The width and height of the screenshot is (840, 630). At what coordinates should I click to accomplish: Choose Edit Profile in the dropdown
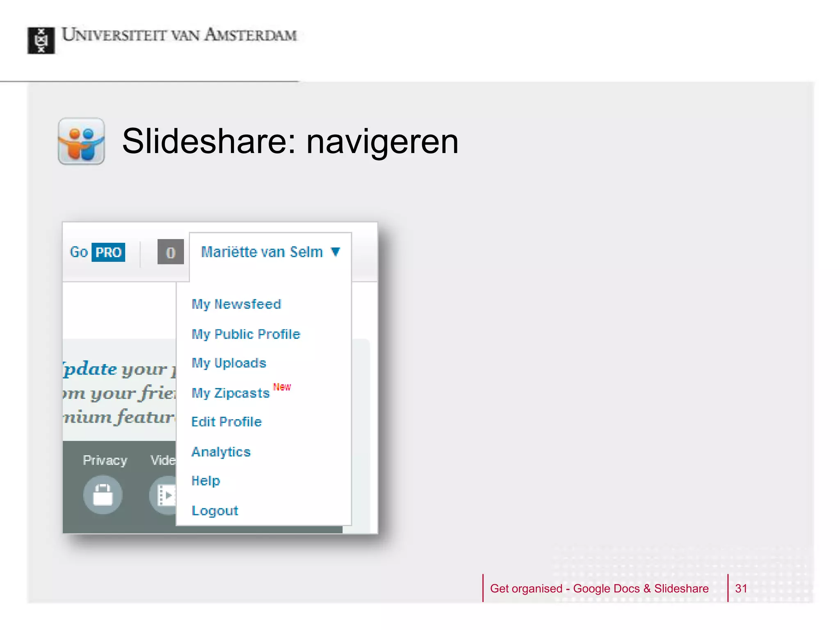pos(226,422)
